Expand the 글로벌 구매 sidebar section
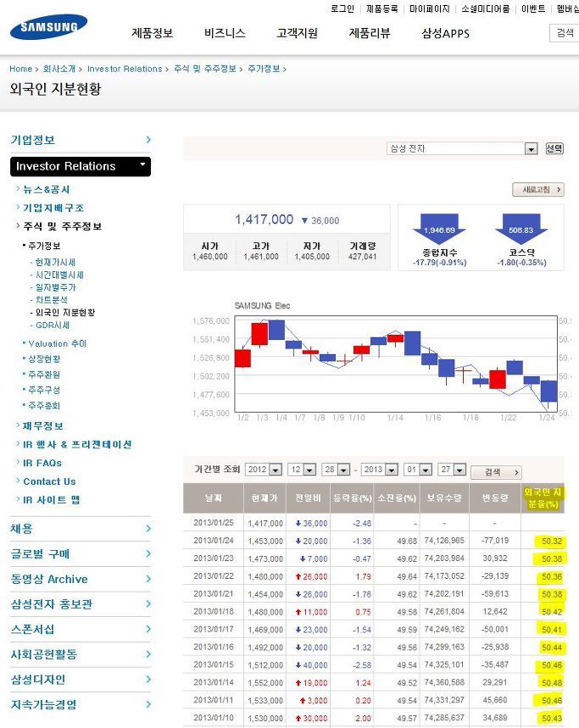Screen dimensions: 579x728 tap(81, 554)
